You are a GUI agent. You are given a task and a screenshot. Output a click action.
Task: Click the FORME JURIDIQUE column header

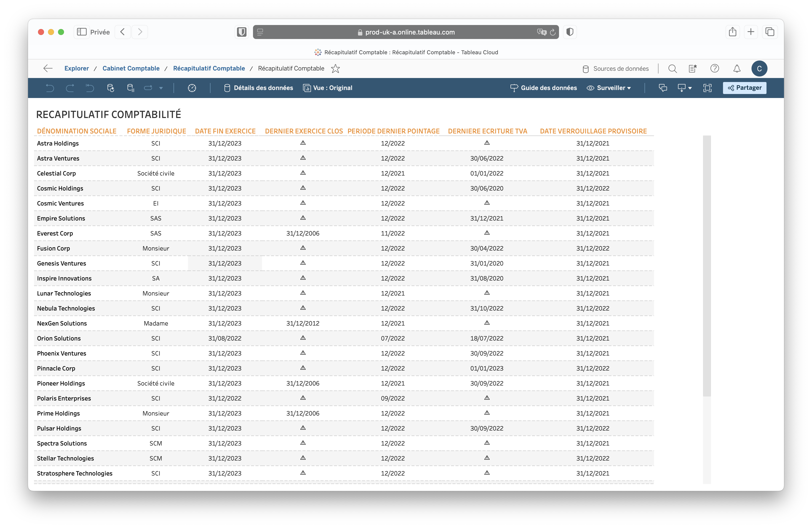[x=156, y=131]
